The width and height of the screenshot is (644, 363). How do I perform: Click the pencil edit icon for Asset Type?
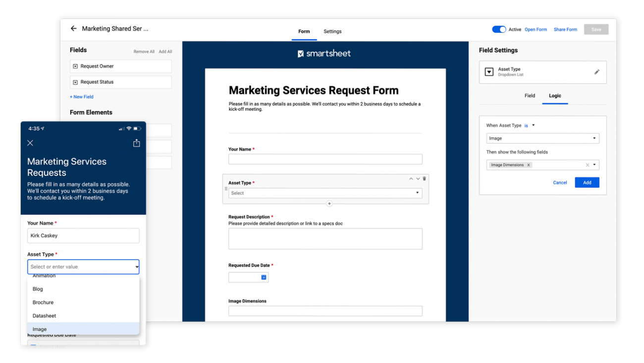596,72
